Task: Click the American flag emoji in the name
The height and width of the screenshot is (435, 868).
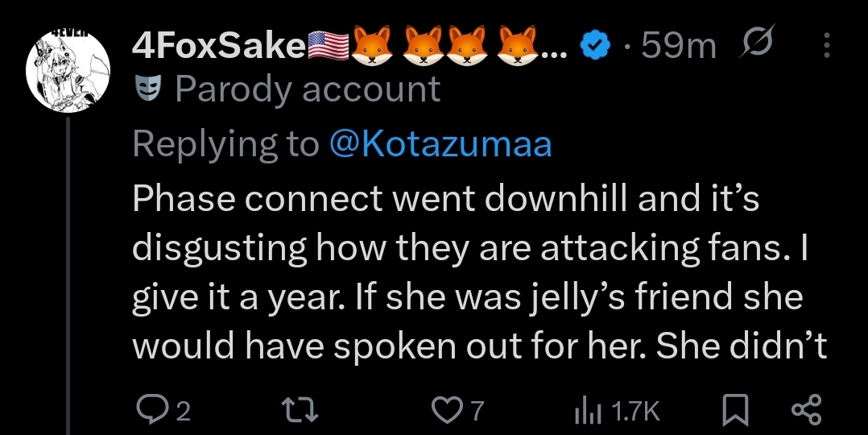Action: coord(328,45)
